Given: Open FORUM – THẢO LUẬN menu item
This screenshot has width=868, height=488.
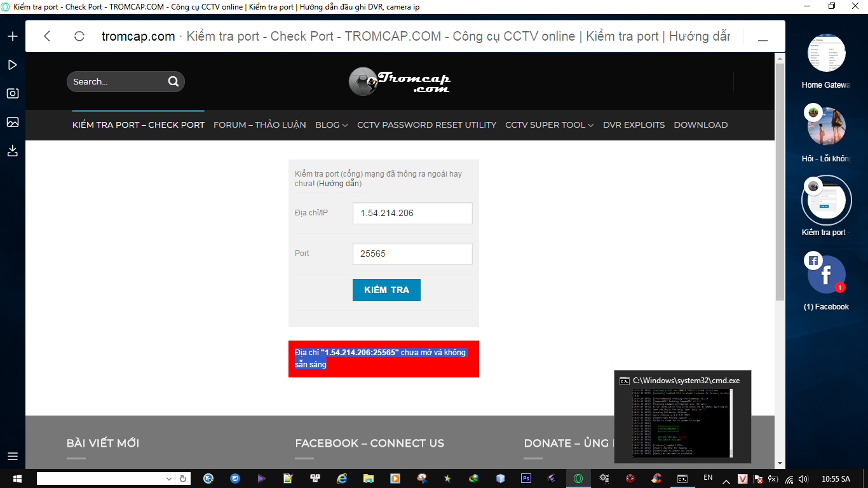Looking at the screenshot, I should point(260,125).
